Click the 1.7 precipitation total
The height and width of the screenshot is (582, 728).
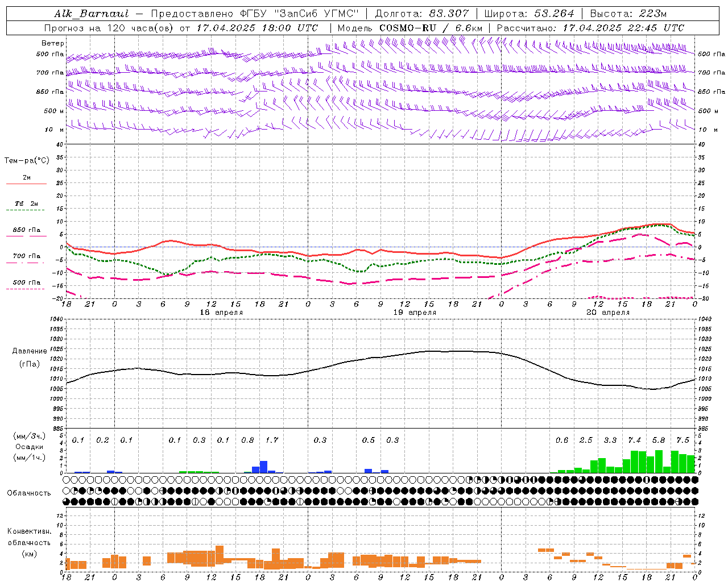point(272,440)
